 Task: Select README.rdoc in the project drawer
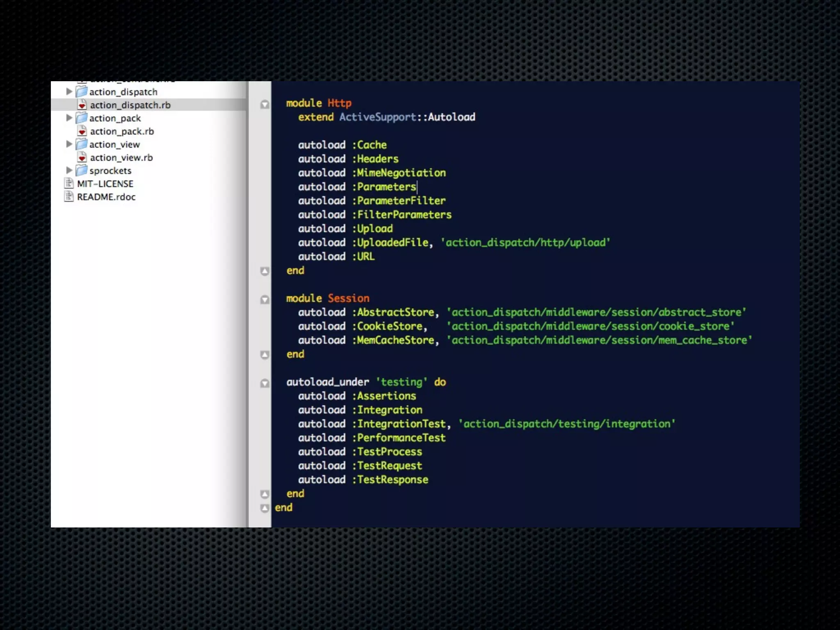pos(106,197)
